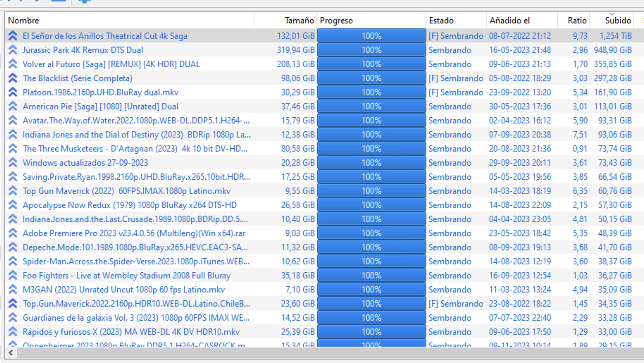Click the added date 02-04-2023 16:12
This screenshot has width=644, height=363.
(x=520, y=121)
